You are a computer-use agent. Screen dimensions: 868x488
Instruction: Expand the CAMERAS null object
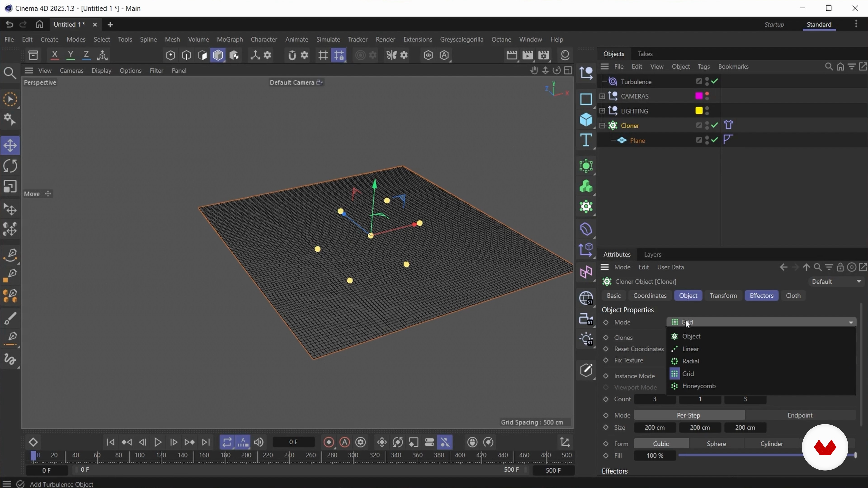(x=602, y=96)
